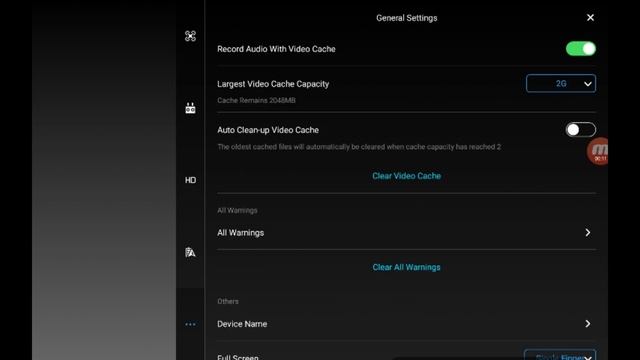This screenshot has height=360, width=640.
Task: Open the aircraft settings drone icon
Action: [x=190, y=36]
